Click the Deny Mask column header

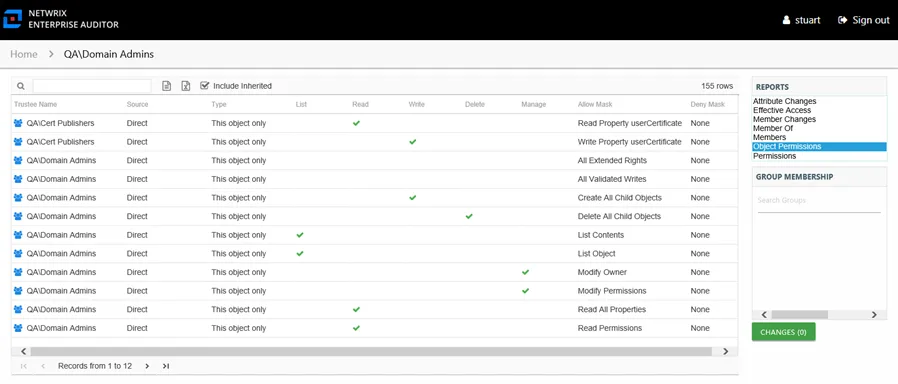(x=707, y=104)
